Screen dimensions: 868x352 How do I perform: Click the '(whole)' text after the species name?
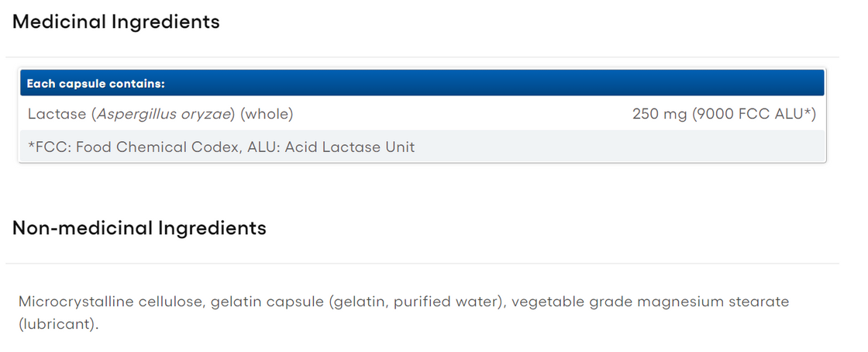pyautogui.click(x=267, y=115)
